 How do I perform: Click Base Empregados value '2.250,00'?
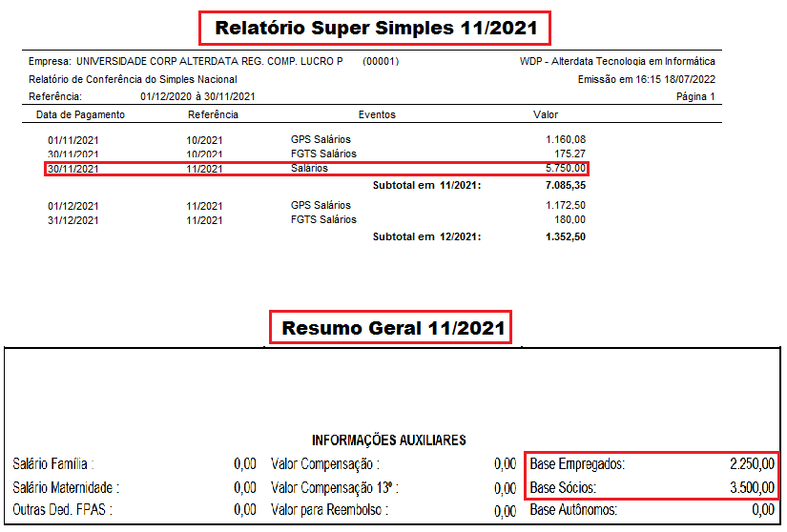tap(753, 464)
